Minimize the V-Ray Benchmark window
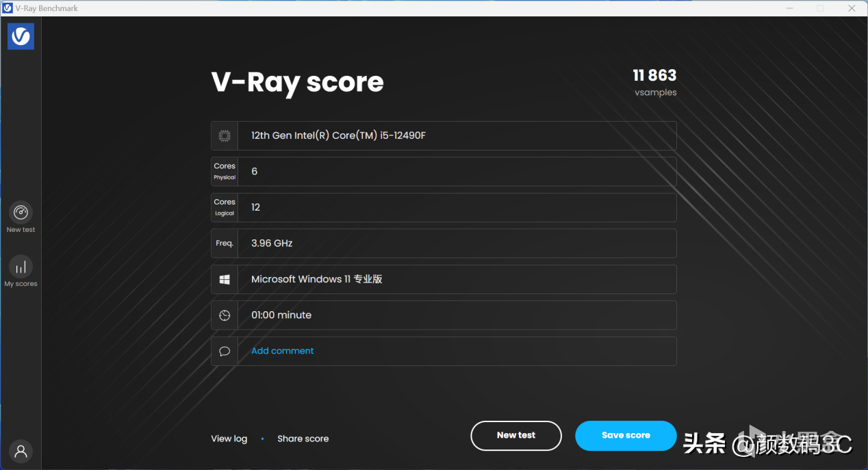The image size is (868, 470). (x=789, y=8)
